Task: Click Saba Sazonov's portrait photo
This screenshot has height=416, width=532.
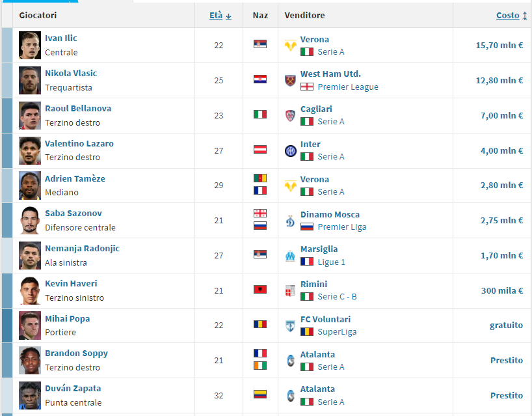Action: coord(30,220)
